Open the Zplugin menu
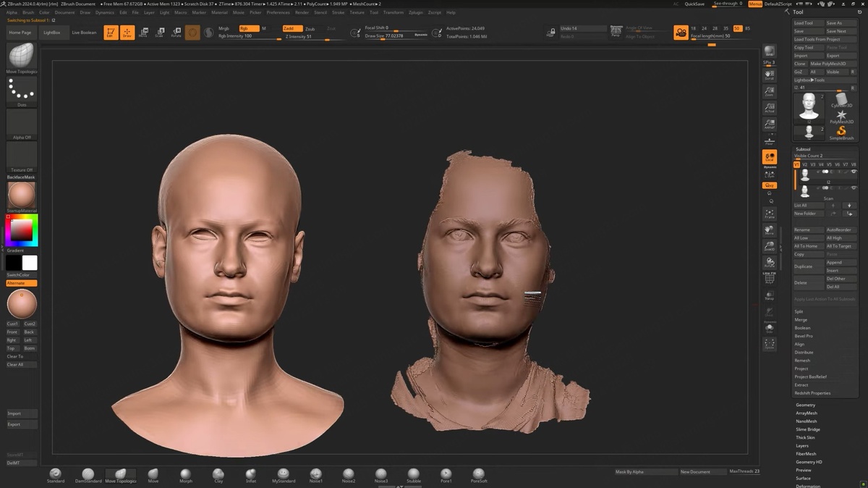The width and height of the screenshot is (868, 488). point(416,12)
